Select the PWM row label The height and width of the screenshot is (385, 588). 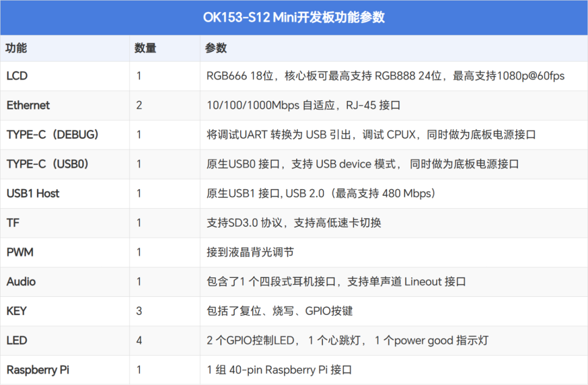pyautogui.click(x=19, y=252)
